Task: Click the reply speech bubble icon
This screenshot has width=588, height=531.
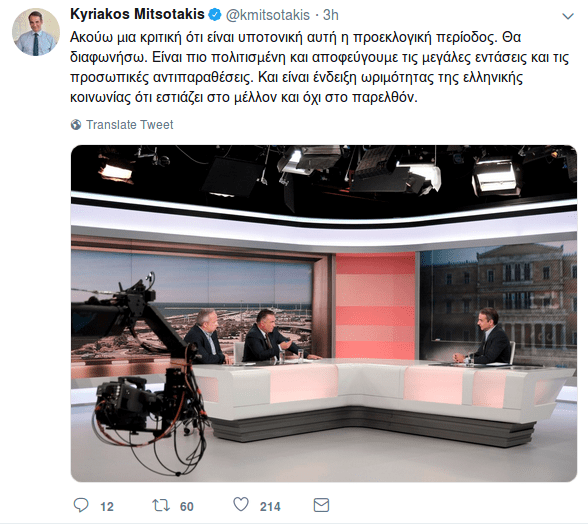Action: tap(81, 505)
